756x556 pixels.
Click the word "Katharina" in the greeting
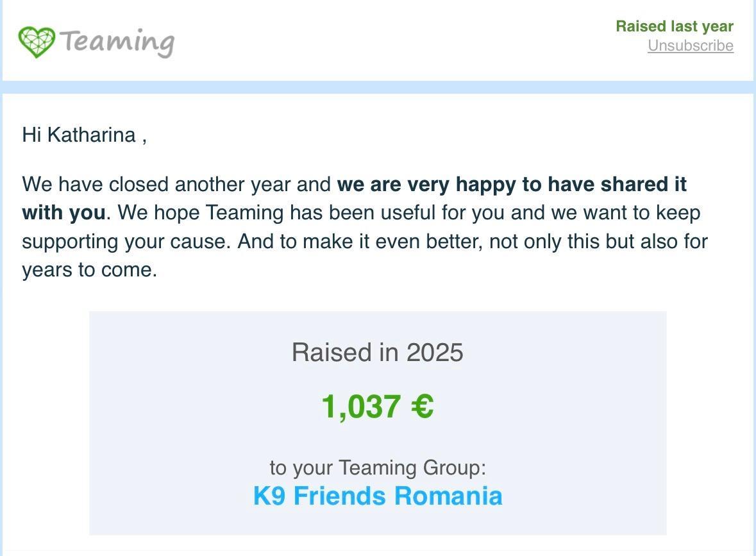(x=92, y=135)
